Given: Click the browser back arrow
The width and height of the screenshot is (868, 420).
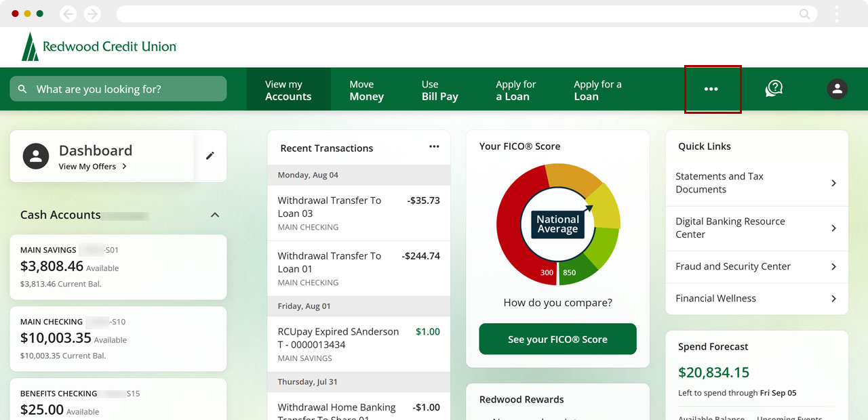Looking at the screenshot, I should [68, 14].
